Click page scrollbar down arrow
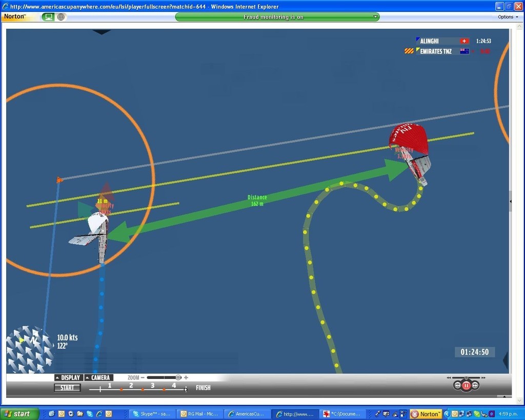 [x=520, y=400]
